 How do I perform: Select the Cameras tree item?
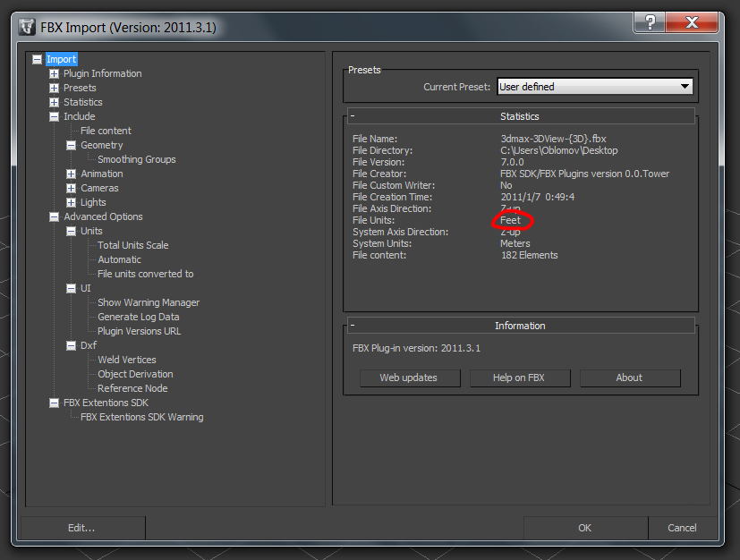pyautogui.click(x=99, y=188)
